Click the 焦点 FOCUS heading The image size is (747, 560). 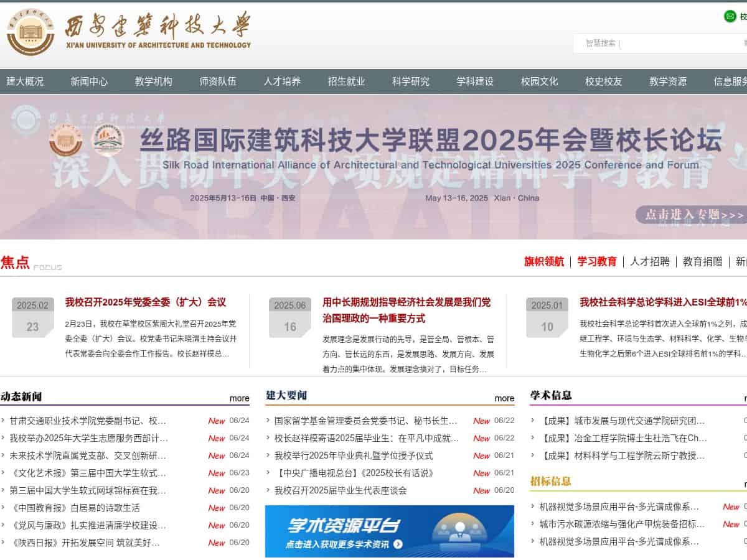pyautogui.click(x=31, y=263)
